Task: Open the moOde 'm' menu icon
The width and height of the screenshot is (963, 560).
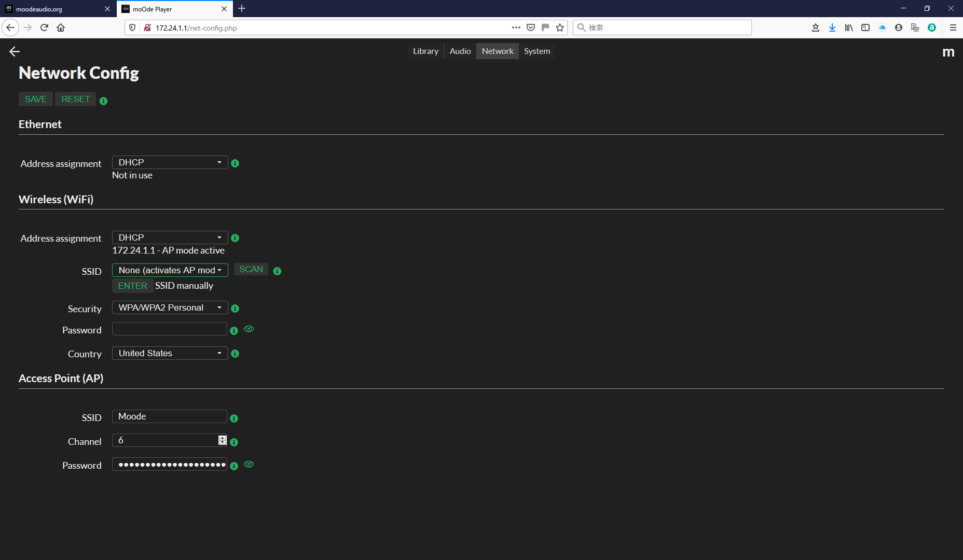Action: [x=948, y=52]
